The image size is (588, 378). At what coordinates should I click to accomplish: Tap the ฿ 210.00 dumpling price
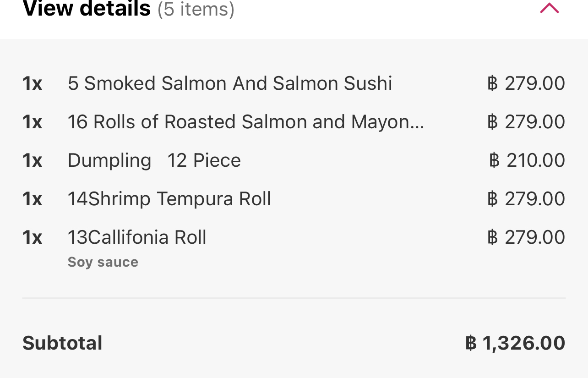click(x=527, y=160)
